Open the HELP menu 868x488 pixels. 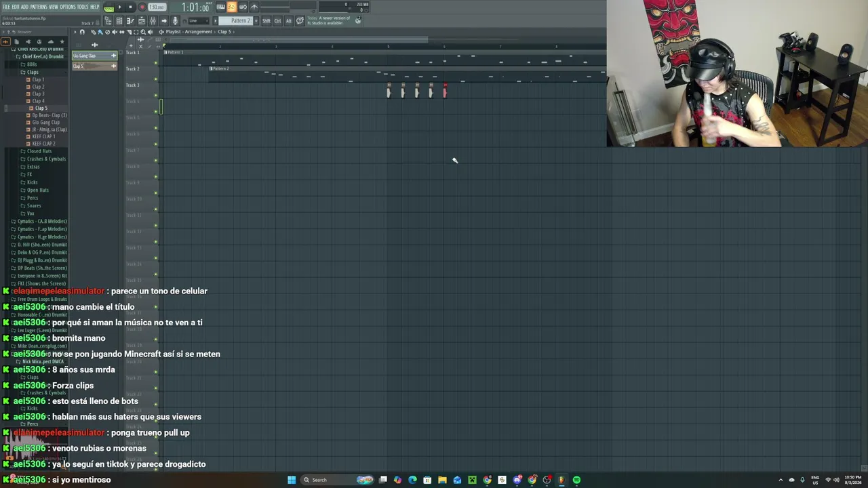tap(95, 7)
